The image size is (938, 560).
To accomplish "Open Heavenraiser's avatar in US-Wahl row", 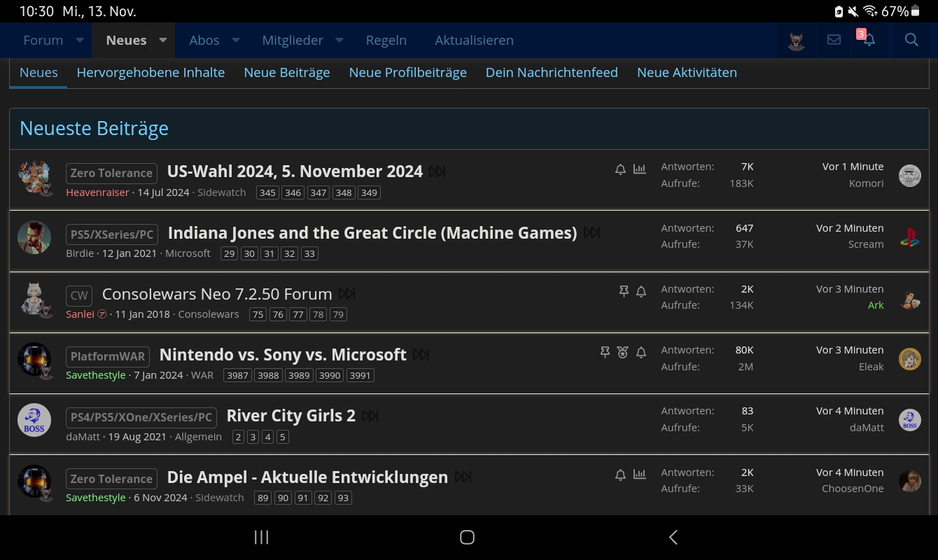I will (34, 178).
